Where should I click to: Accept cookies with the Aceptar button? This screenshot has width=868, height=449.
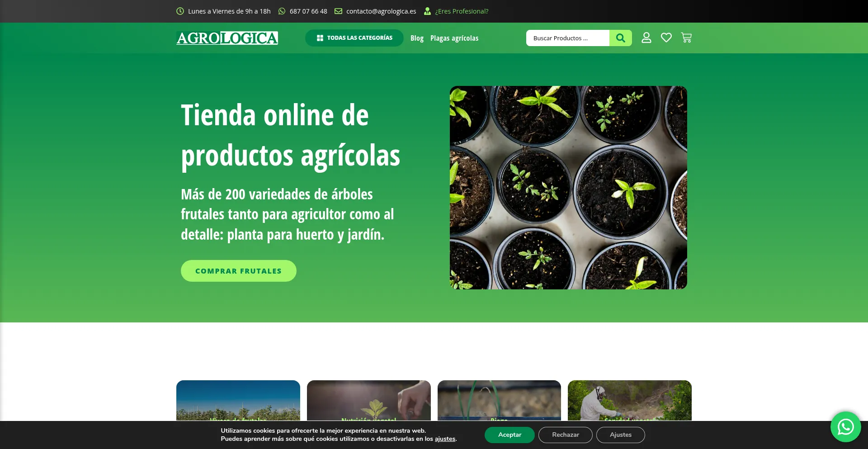click(509, 435)
